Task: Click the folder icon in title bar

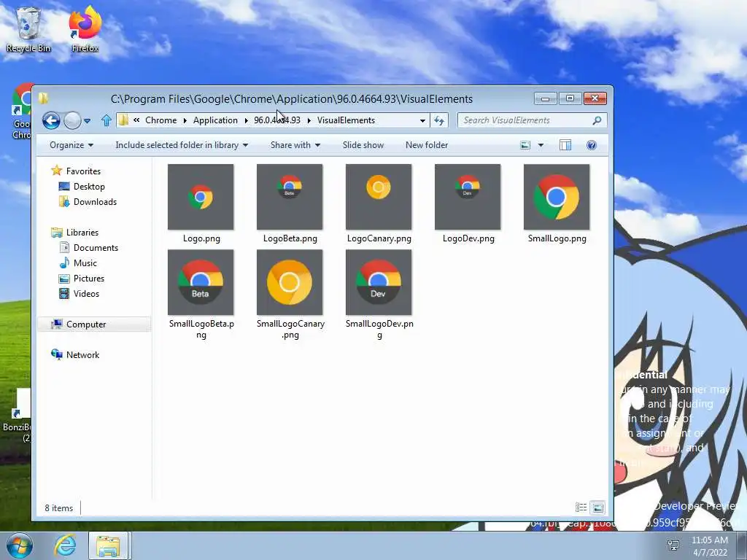Action: click(x=43, y=98)
